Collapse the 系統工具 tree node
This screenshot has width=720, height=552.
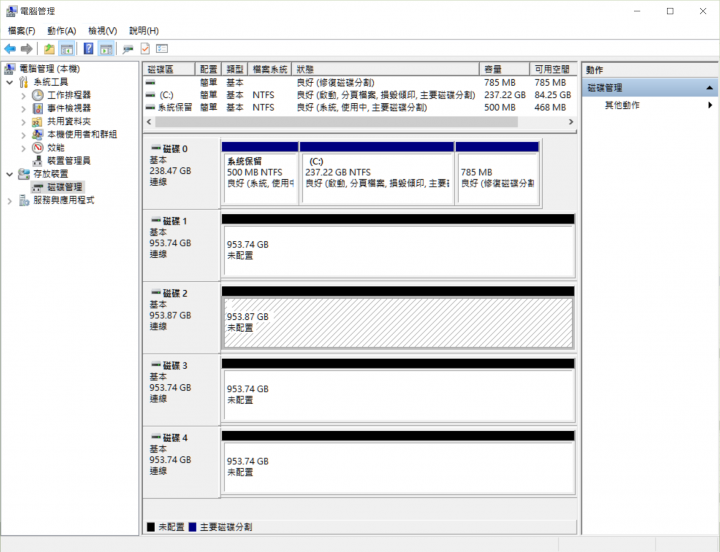pos(10,82)
